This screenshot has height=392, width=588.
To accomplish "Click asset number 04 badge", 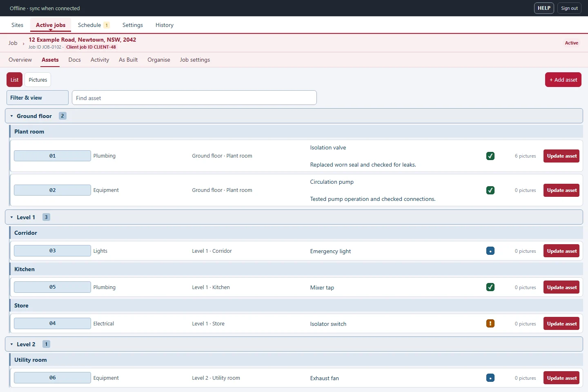I will (x=52, y=323).
